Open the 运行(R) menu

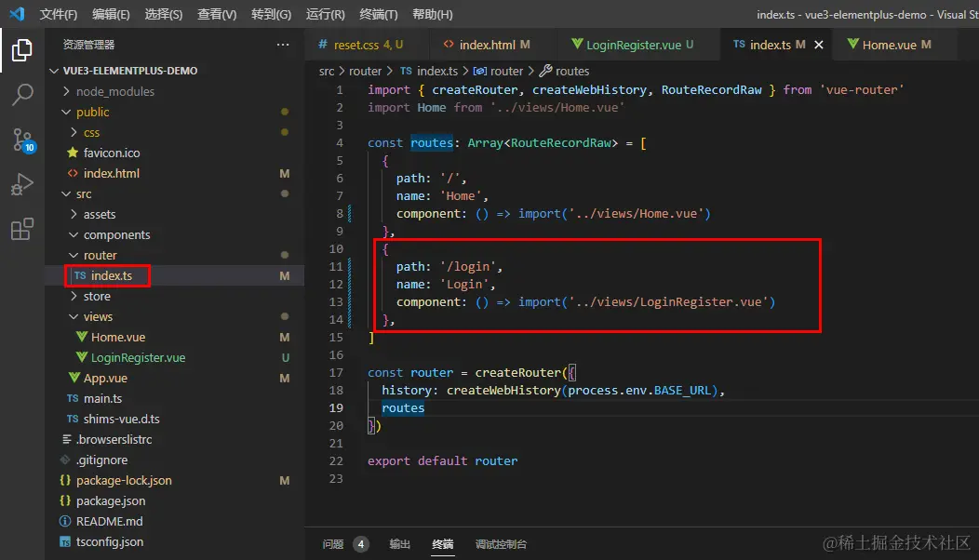326,14
